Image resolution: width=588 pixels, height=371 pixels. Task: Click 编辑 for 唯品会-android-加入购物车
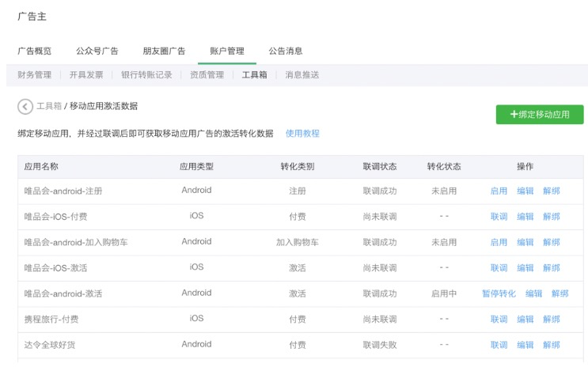525,242
